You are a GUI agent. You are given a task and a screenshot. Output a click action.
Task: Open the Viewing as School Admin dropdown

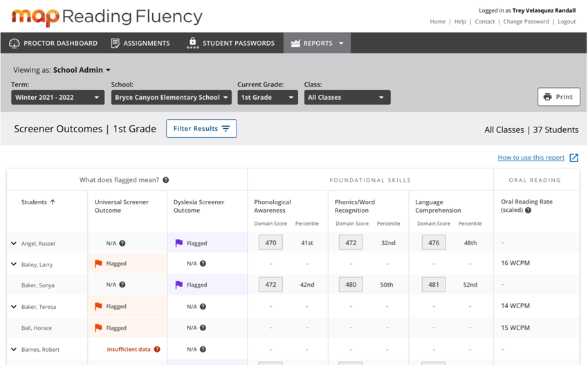62,70
